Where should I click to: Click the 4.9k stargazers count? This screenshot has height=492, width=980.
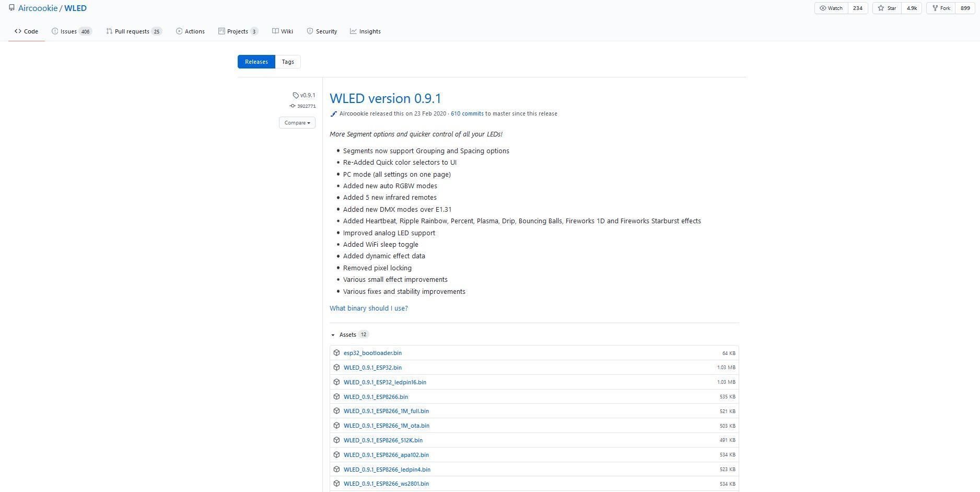912,8
